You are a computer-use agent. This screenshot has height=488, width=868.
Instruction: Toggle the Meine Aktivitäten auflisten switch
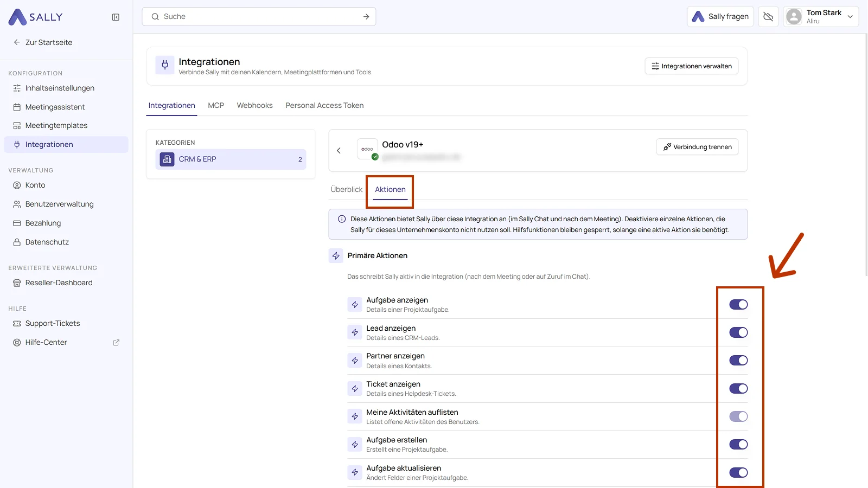click(x=738, y=416)
